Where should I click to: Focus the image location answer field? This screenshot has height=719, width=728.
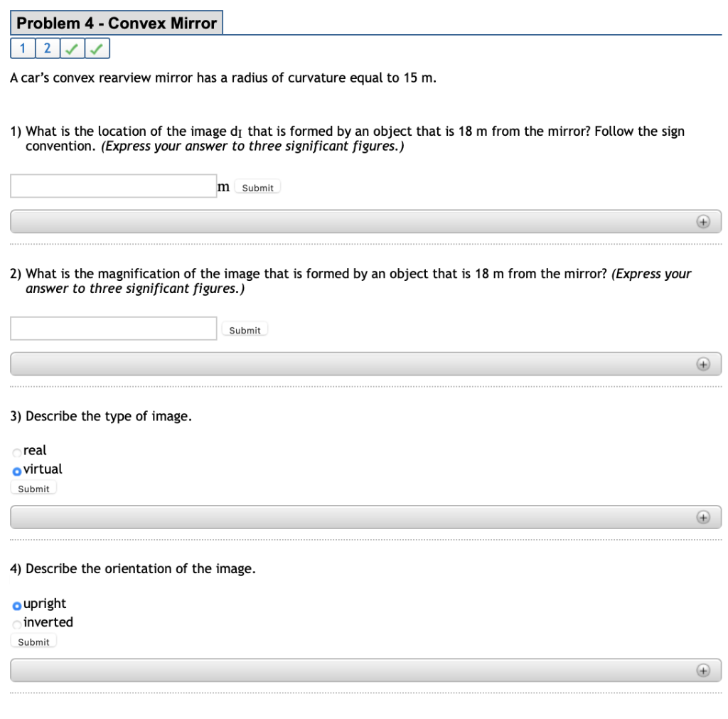(113, 186)
